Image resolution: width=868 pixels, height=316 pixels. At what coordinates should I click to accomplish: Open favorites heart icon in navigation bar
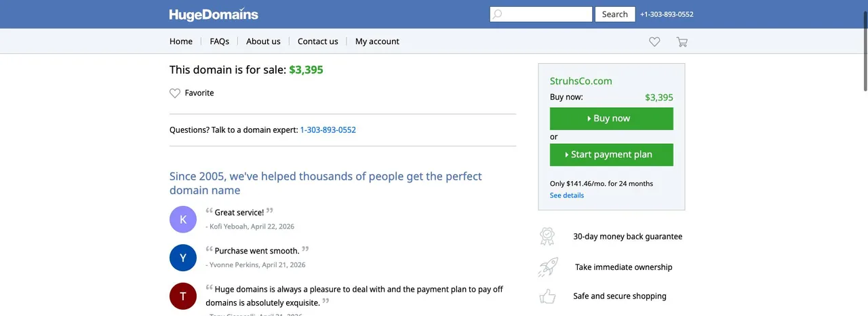(x=654, y=42)
